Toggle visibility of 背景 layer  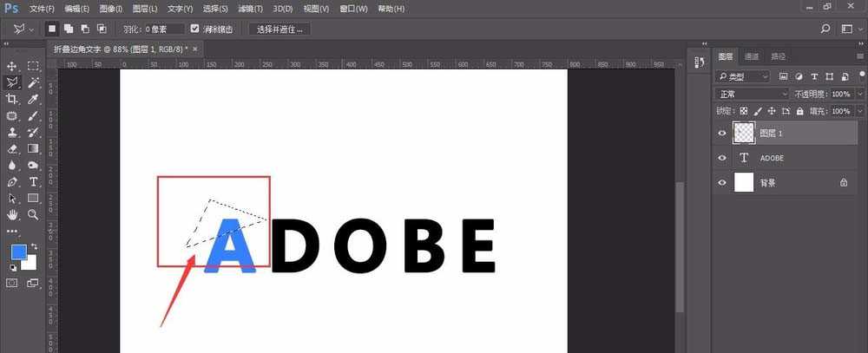(x=721, y=183)
